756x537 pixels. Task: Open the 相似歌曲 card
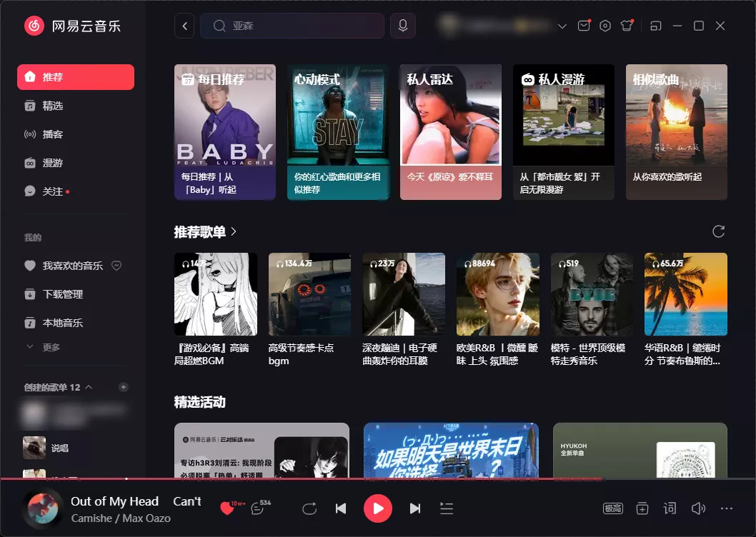pyautogui.click(x=677, y=132)
